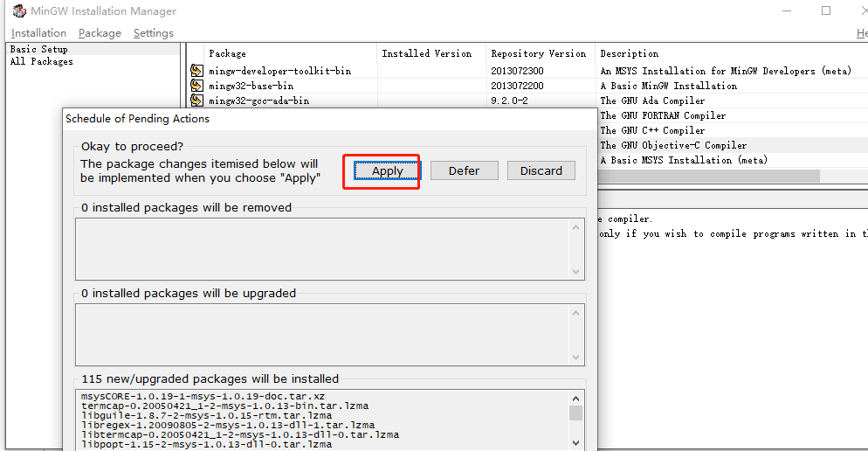
Task: Open the Settings menu
Action: coord(154,33)
